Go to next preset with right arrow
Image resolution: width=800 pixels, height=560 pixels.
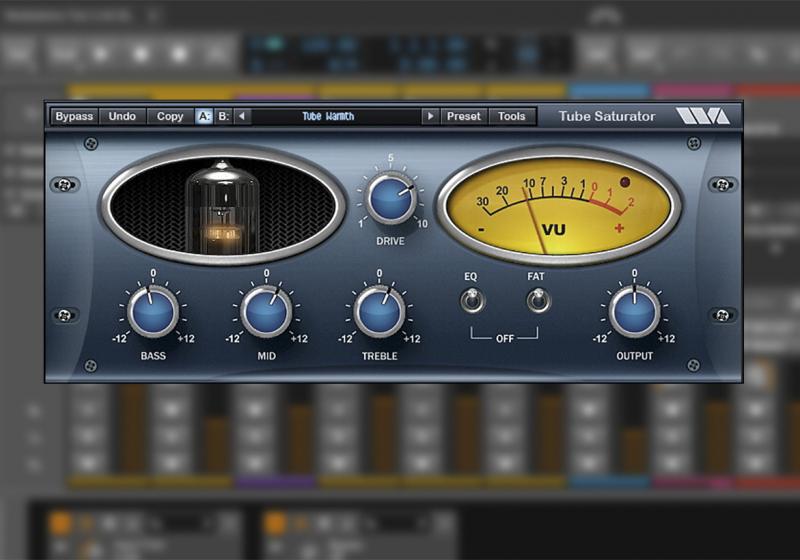pyautogui.click(x=430, y=116)
